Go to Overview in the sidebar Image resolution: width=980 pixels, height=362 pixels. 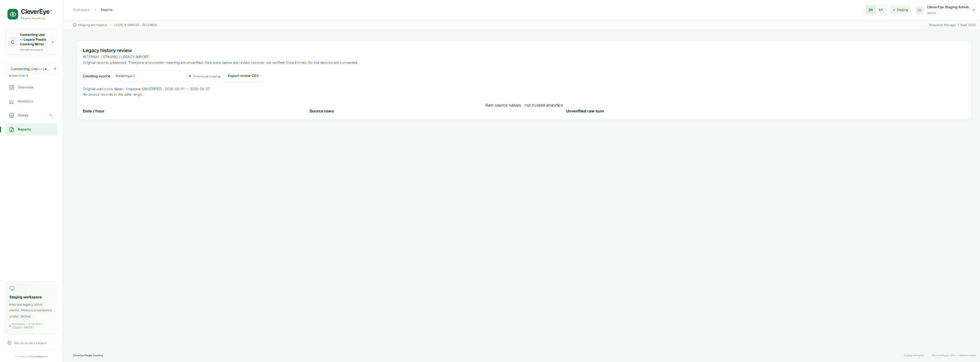pyautogui.click(x=31, y=88)
